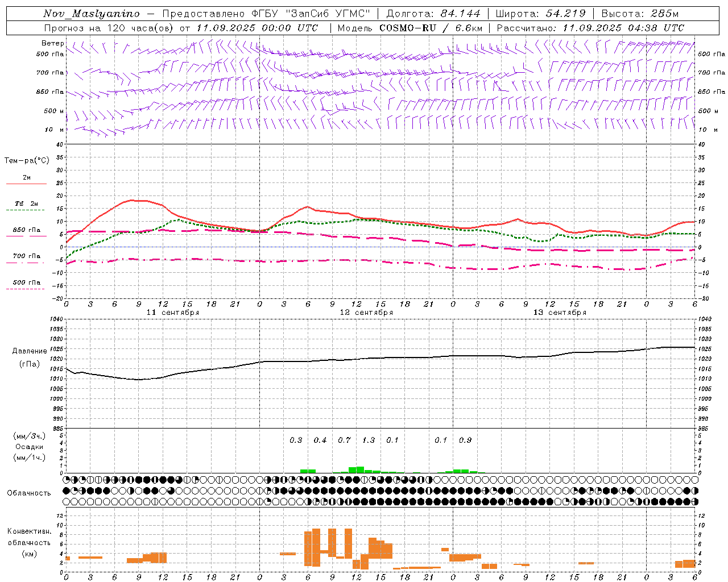
Task: Click the 0.9 precipitation amount value
Action: pos(465,440)
